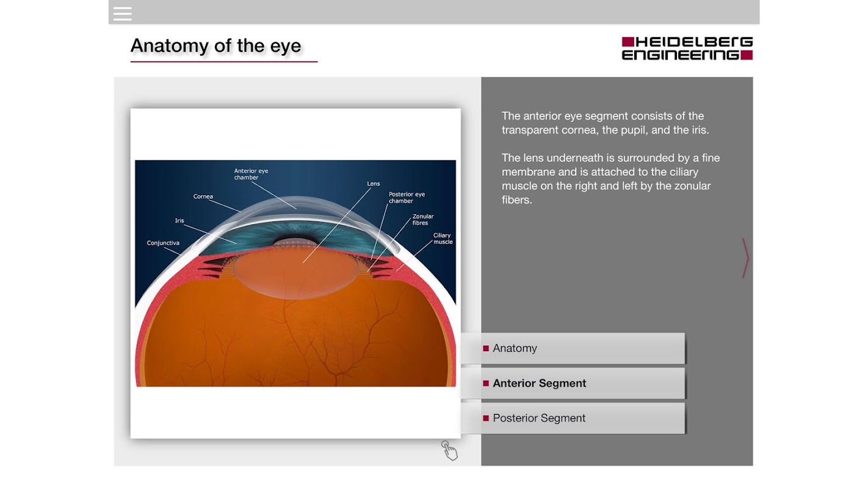Viewport: 868px width, 488px height.
Task: Open the hamburger menu
Action: (122, 13)
